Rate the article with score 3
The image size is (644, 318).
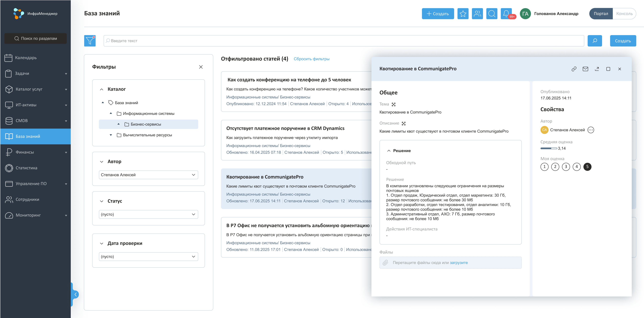pos(566,167)
